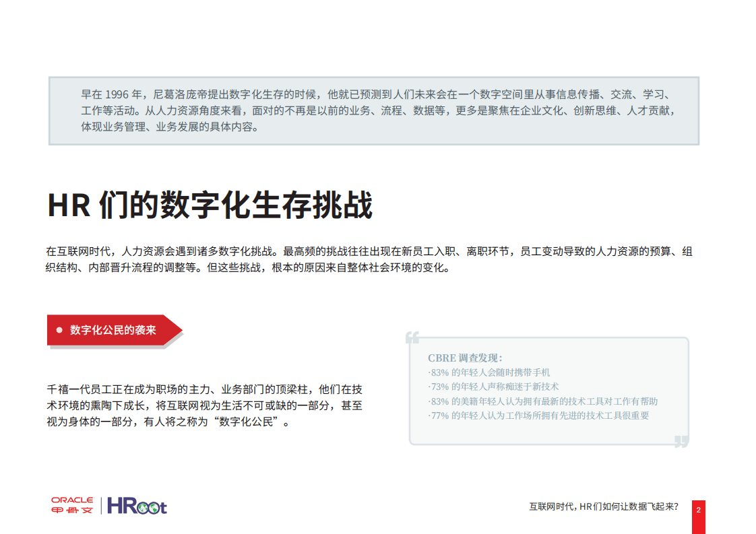Image resolution: width=756 pixels, height=534 pixels.
Task: Select the footer tab "互联网时代，HR们如何让数据飞起来?"
Action: [x=604, y=504]
